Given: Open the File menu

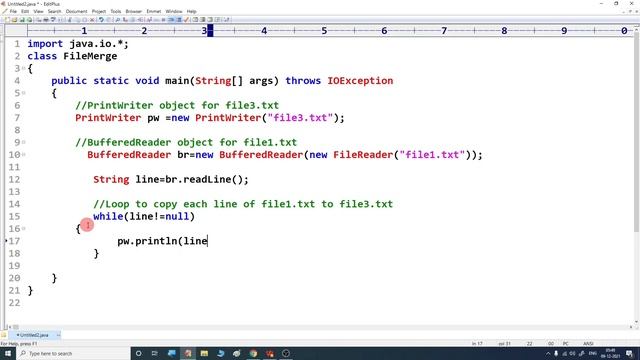Looking at the screenshot, I should click(x=13, y=11).
